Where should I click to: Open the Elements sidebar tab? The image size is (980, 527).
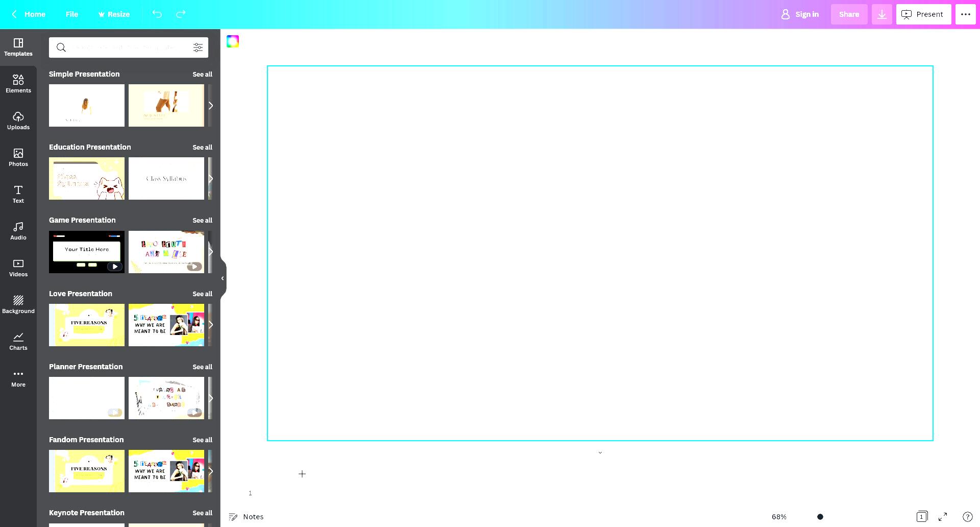[x=18, y=84]
